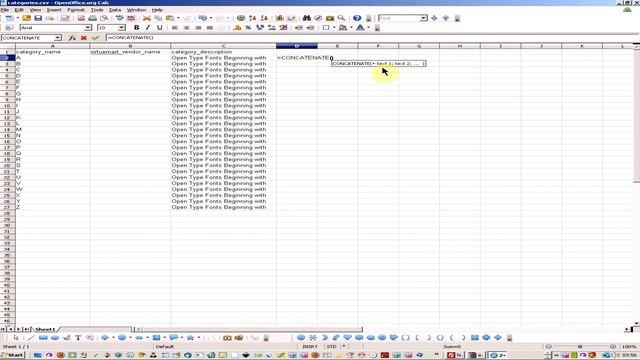Open the font size dropdown
The height and width of the screenshot is (360, 640).
(x=122, y=28)
